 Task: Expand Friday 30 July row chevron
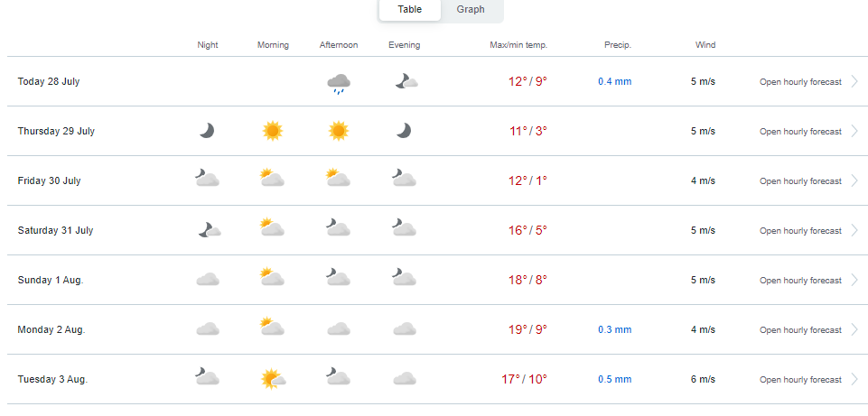[x=854, y=180]
